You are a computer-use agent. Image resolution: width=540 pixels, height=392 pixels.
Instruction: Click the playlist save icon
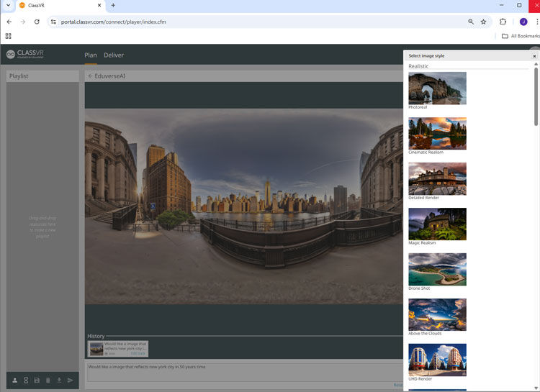[x=37, y=380]
